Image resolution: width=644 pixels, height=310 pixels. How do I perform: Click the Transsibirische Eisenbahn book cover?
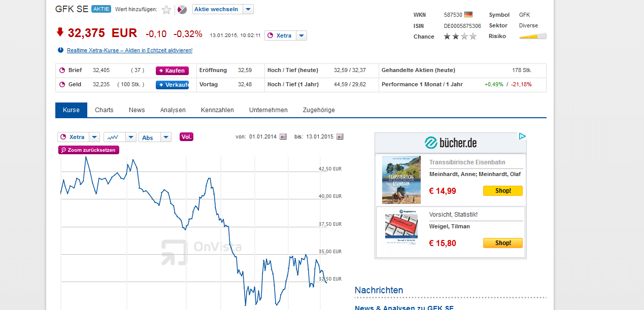click(401, 180)
